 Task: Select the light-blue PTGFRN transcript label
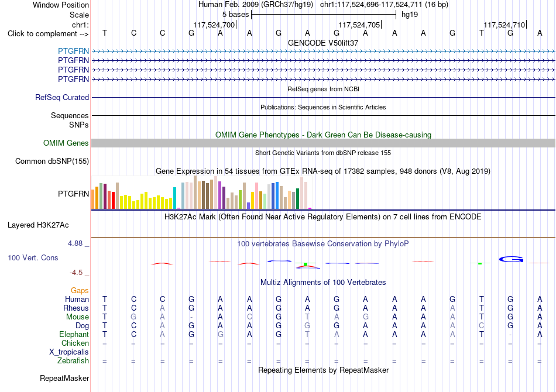(x=73, y=51)
